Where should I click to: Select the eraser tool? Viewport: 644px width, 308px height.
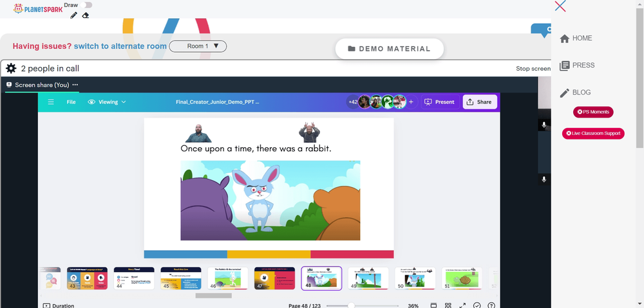pos(86,15)
